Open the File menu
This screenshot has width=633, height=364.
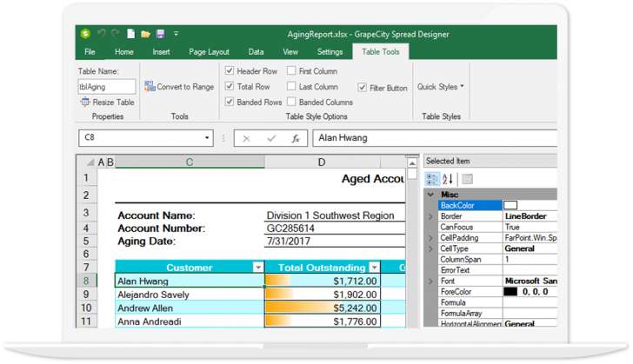point(90,51)
